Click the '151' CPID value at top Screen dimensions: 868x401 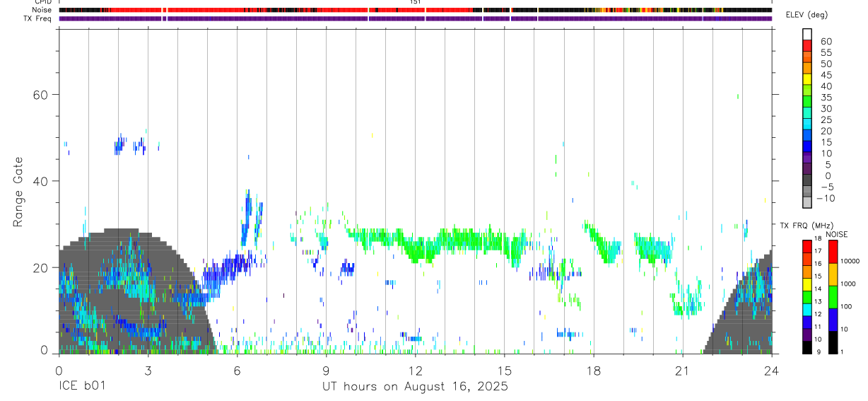point(416,2)
